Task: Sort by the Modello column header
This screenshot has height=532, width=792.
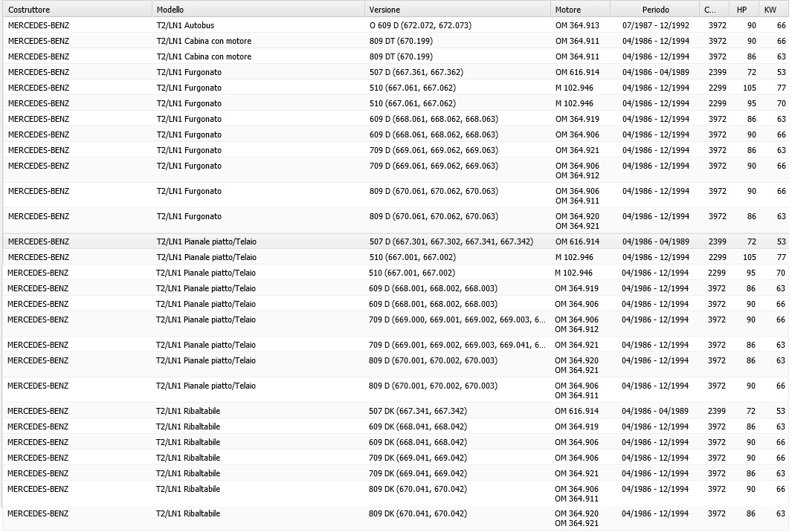Action: (258, 10)
